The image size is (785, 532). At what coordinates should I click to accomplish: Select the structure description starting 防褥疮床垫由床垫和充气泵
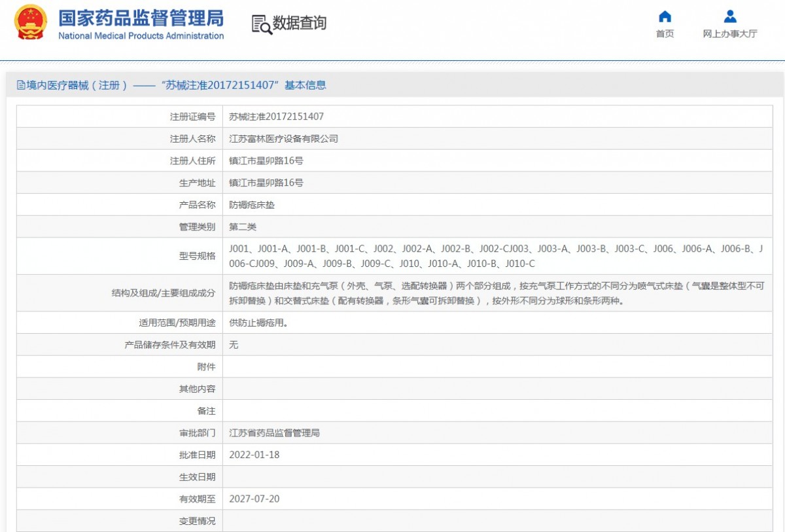point(496,294)
